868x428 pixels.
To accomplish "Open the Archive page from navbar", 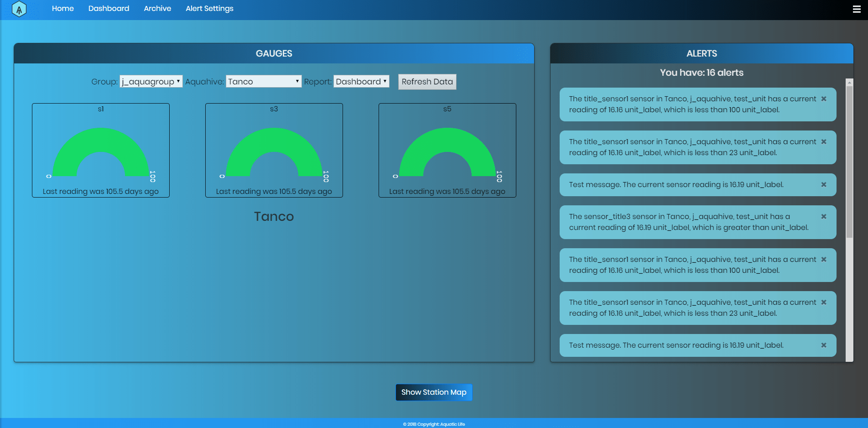I will [x=157, y=9].
